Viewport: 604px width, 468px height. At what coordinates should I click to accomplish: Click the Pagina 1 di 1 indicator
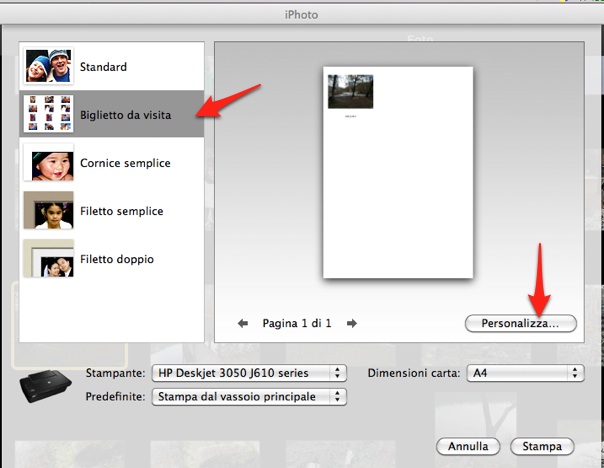pyautogui.click(x=297, y=323)
